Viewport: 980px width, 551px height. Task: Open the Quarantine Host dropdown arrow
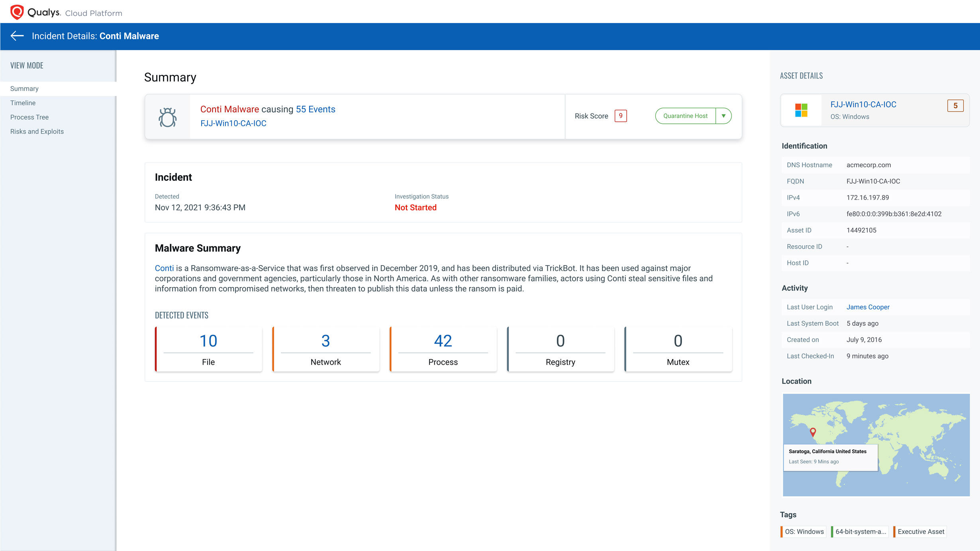(x=723, y=116)
